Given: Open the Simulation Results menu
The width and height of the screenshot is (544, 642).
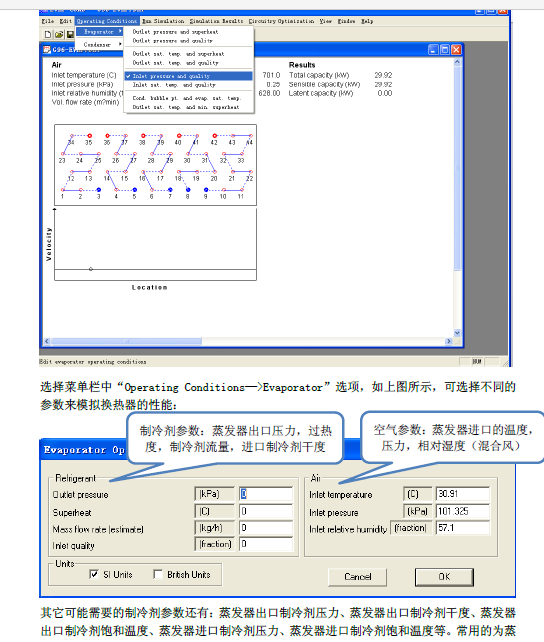Looking at the screenshot, I should point(216,21).
